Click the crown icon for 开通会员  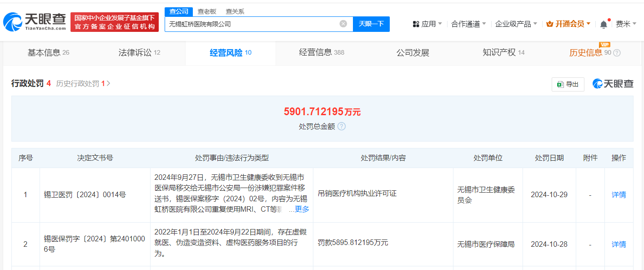(x=549, y=24)
